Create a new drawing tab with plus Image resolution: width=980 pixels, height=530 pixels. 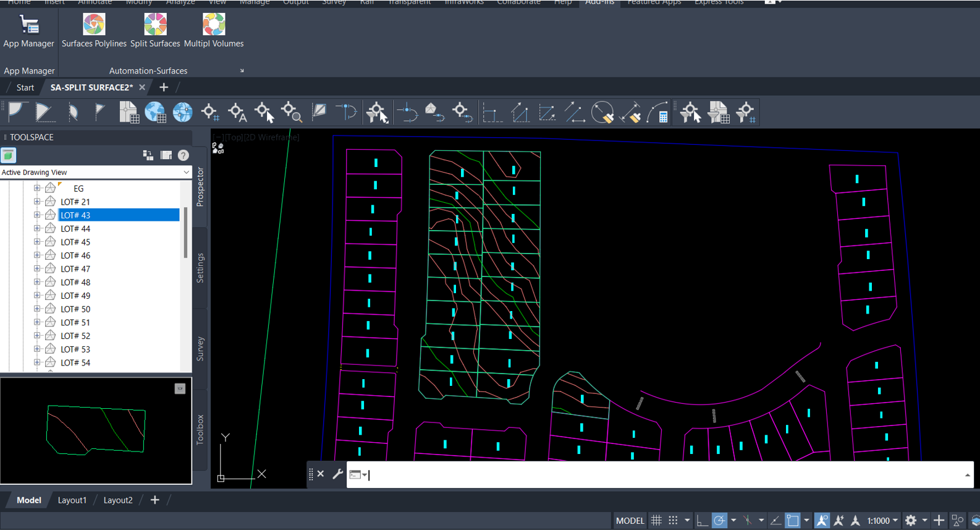point(164,88)
